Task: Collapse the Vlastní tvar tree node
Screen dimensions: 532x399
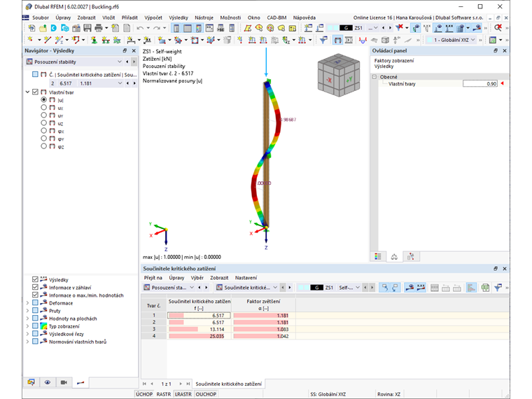Action: (27, 92)
